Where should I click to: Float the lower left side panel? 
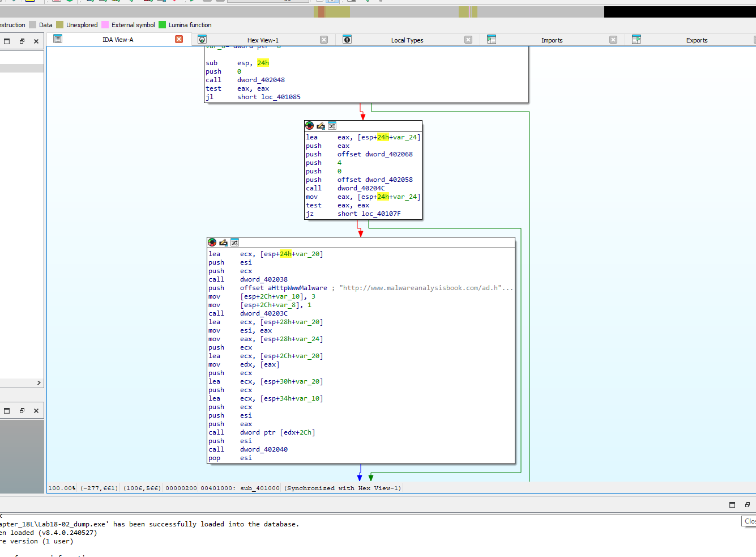[7, 411]
